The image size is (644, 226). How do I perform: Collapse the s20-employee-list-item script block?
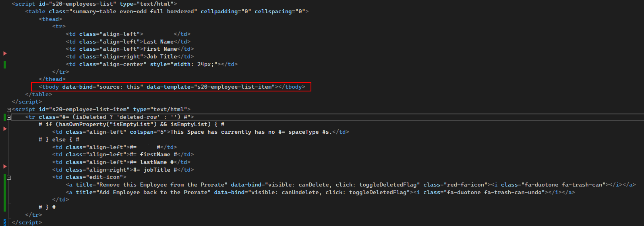(x=9, y=110)
